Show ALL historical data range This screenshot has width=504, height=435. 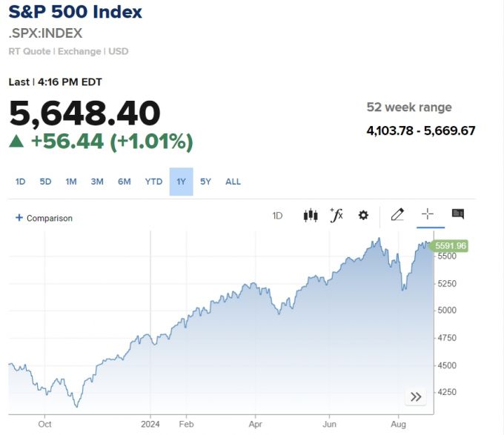point(233,182)
